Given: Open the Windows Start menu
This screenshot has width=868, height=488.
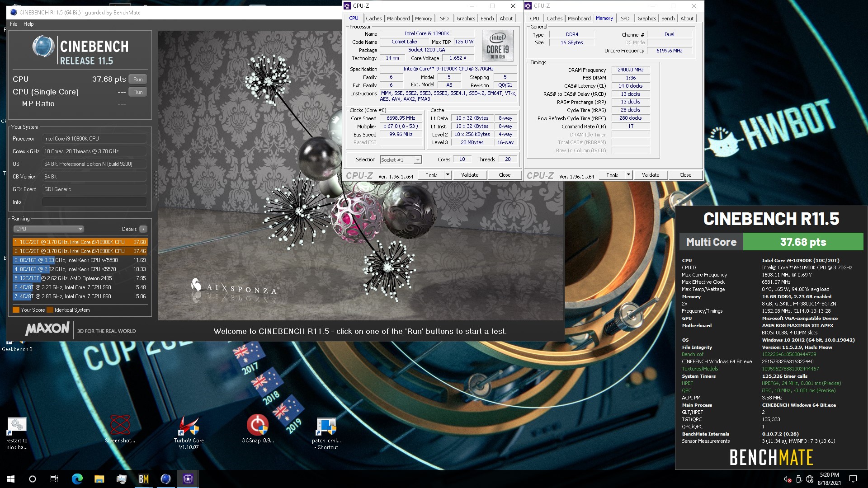Looking at the screenshot, I should (x=11, y=479).
